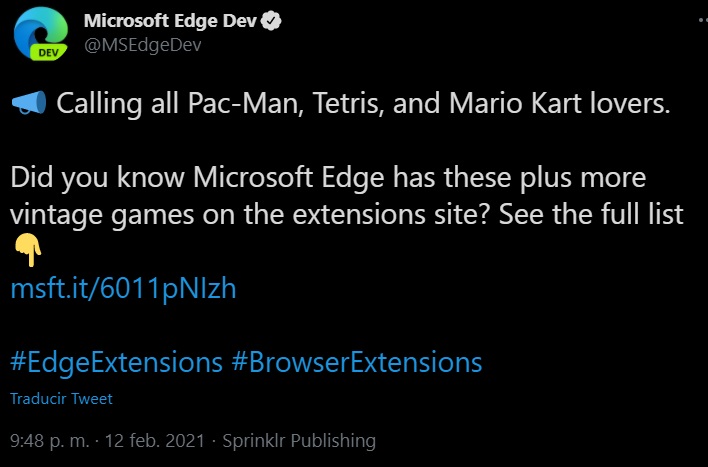
Task: Open the 9:48 p. m. timestamp
Action: tap(50, 440)
